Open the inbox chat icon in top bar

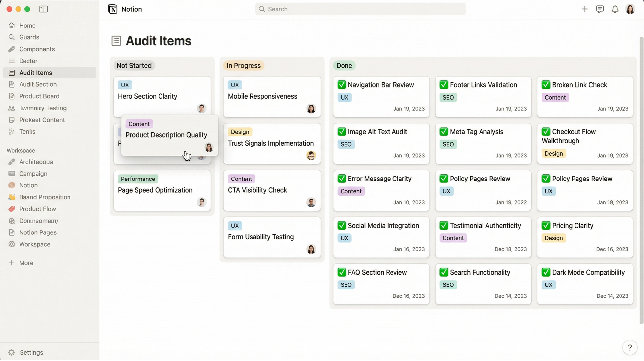(x=600, y=9)
